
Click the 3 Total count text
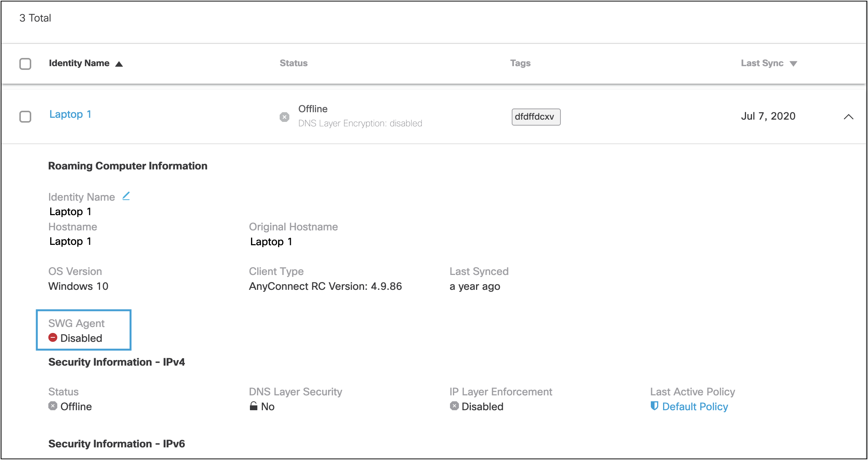click(35, 18)
